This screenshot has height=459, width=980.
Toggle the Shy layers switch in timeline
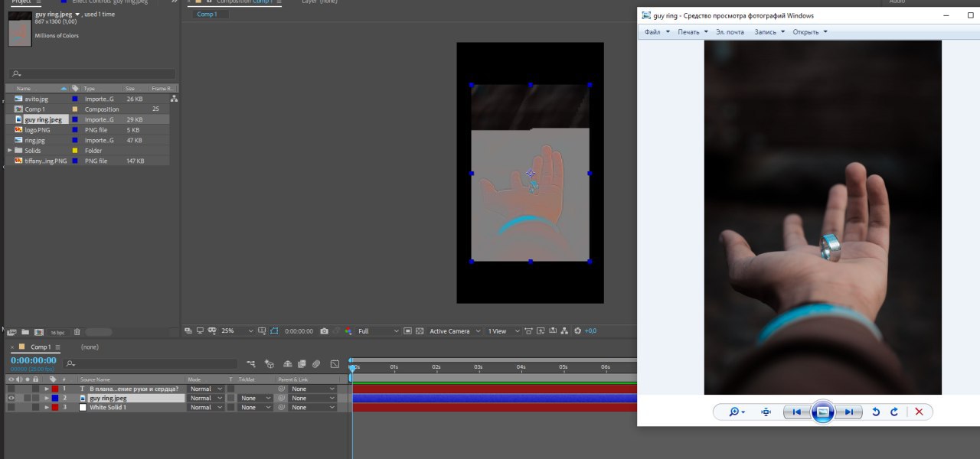pos(288,364)
